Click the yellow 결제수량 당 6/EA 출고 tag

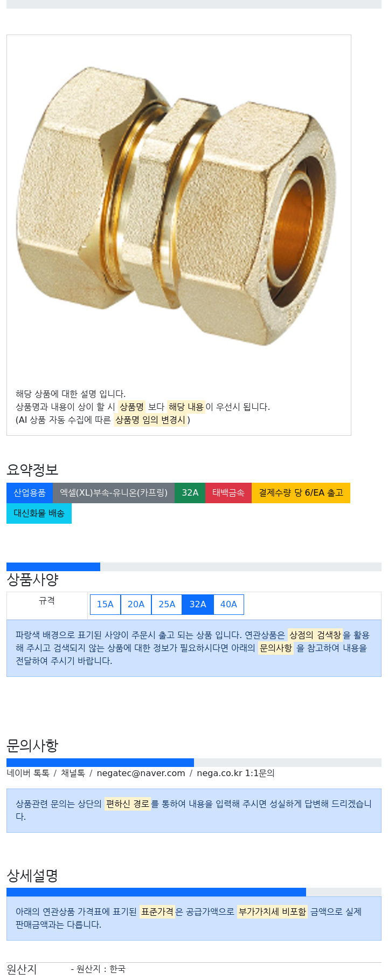click(x=301, y=493)
